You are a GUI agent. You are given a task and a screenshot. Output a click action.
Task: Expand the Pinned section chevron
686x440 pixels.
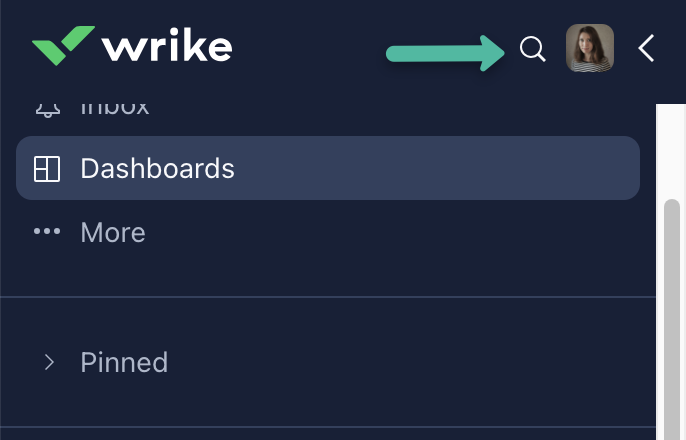tap(49, 362)
